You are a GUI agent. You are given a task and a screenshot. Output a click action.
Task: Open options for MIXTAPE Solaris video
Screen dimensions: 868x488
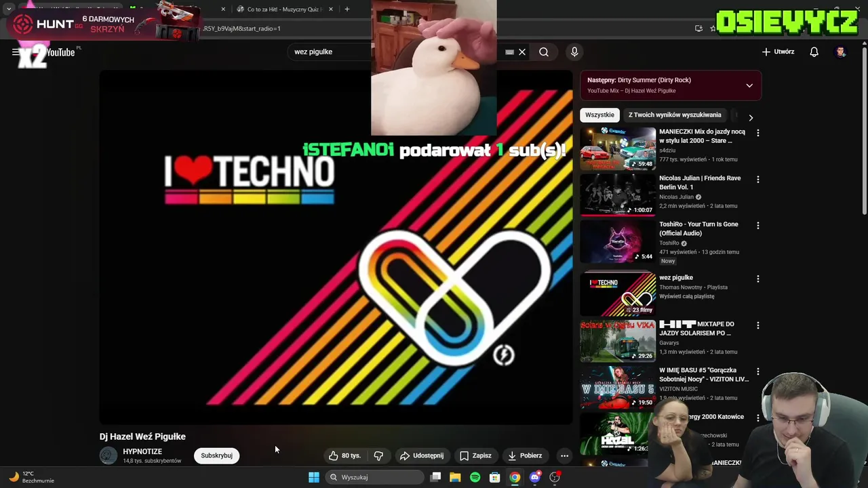[758, 325]
